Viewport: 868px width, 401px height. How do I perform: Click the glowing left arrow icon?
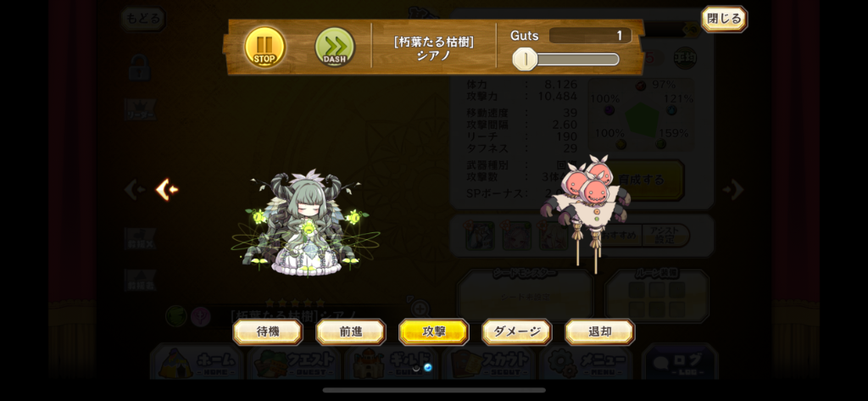tap(167, 189)
